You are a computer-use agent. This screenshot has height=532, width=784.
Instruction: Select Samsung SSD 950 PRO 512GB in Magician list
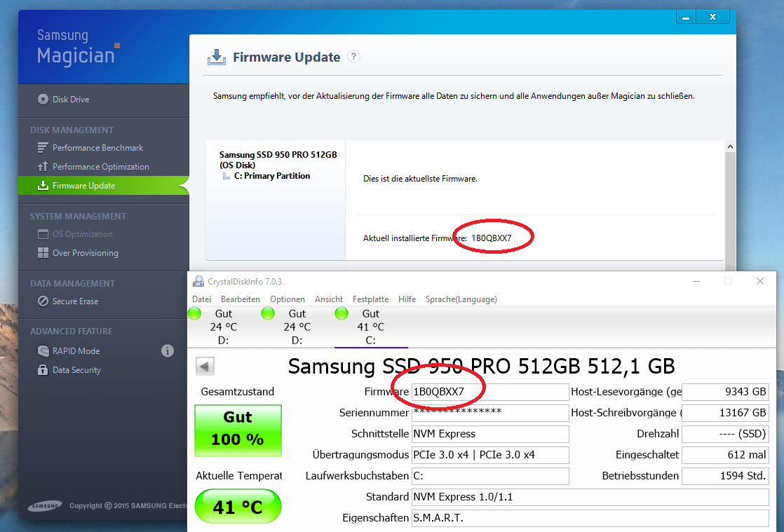pyautogui.click(x=278, y=160)
